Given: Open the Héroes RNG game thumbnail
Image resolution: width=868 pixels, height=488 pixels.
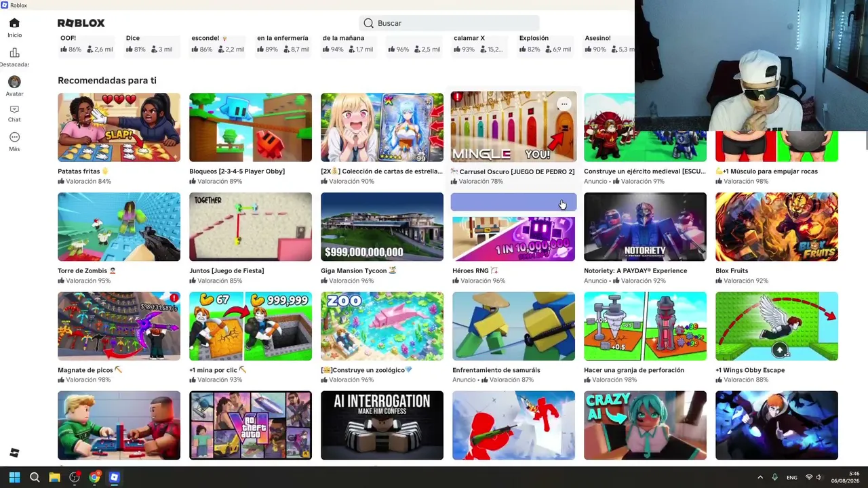Looking at the screenshot, I should (x=513, y=237).
